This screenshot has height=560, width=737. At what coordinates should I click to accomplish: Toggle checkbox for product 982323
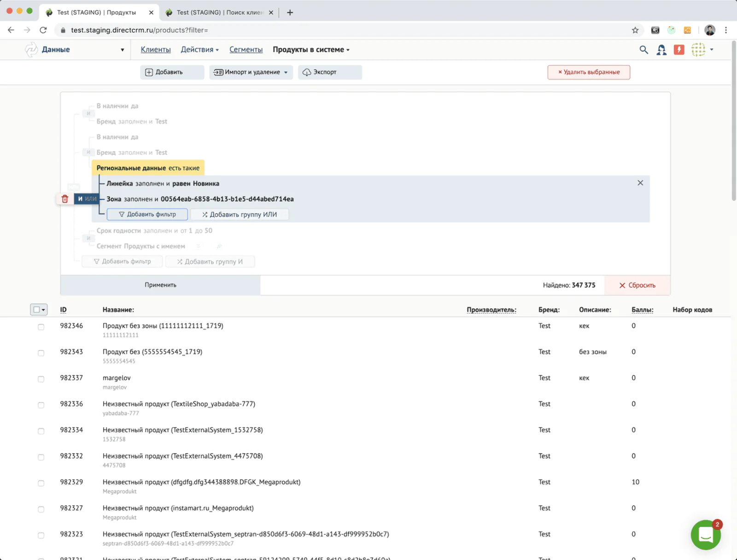pos(41,535)
